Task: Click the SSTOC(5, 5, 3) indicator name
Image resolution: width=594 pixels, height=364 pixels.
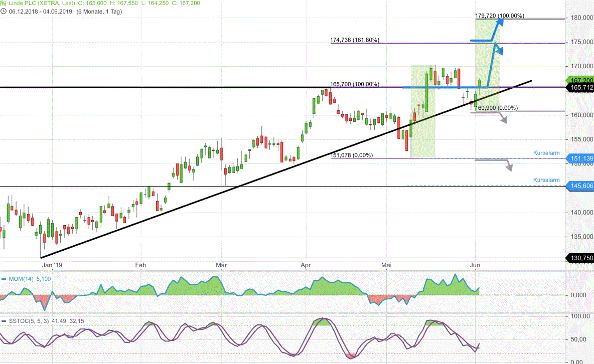Action: pos(29,321)
